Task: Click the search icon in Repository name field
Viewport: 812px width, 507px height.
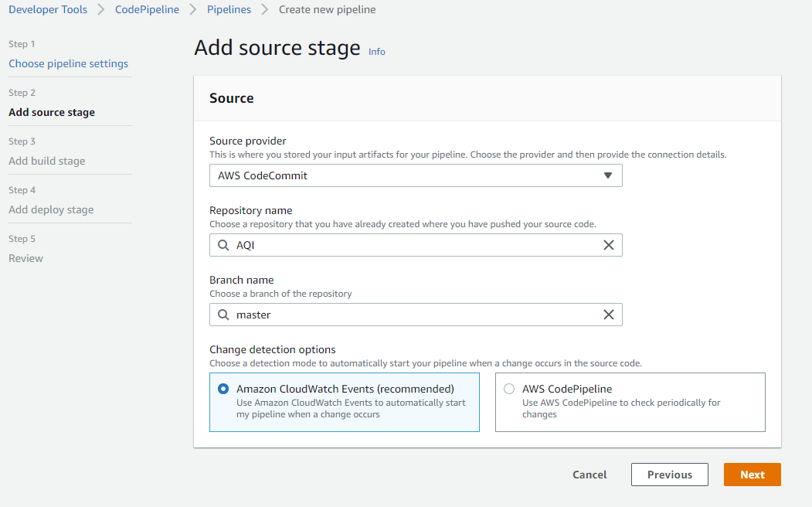Action: 223,245
